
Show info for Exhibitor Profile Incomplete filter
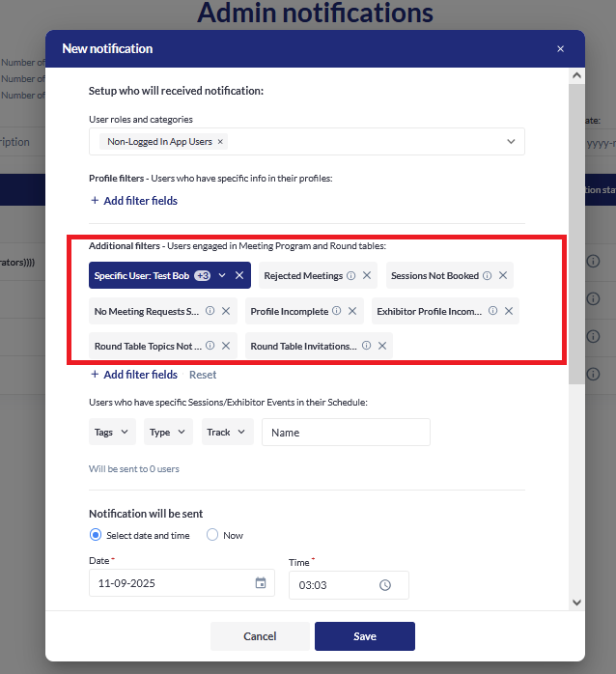click(492, 311)
